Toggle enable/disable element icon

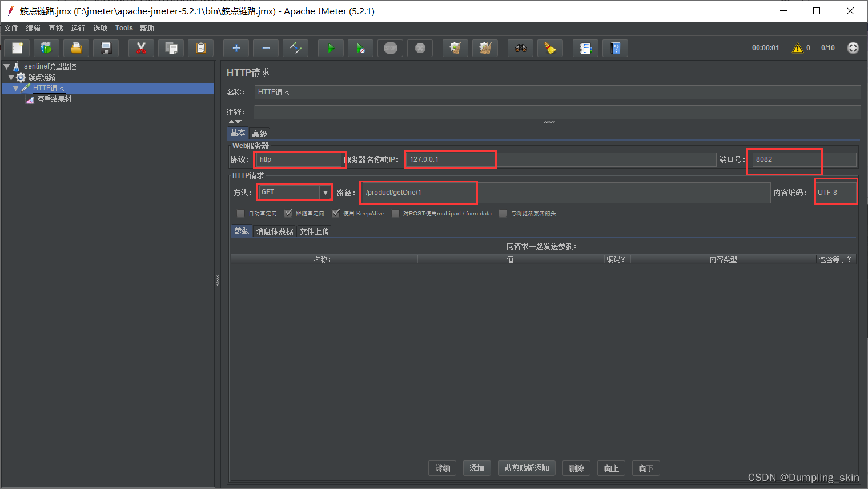tap(295, 48)
